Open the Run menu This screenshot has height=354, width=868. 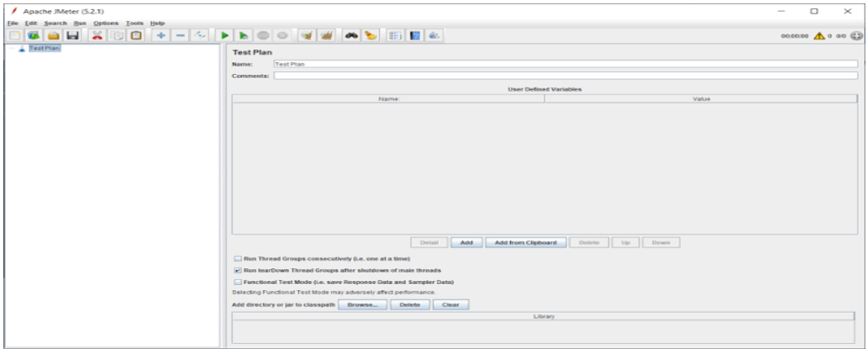[x=80, y=23]
